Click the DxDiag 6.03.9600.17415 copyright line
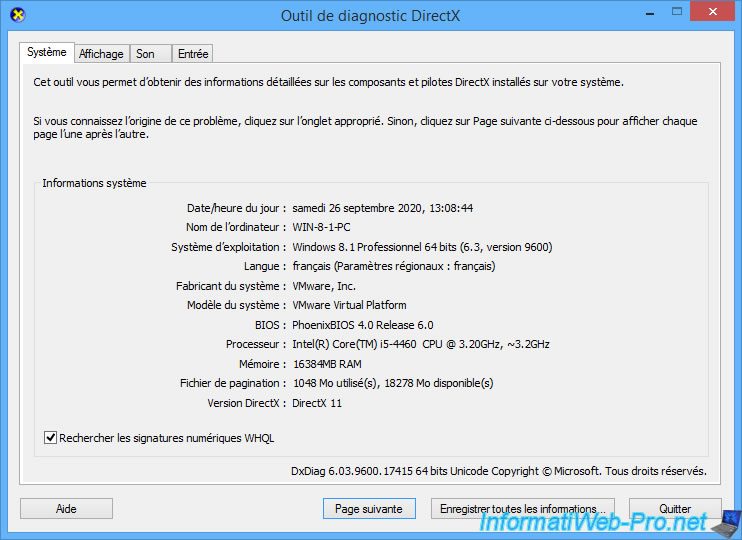Viewport: 742px width, 540px height. coord(499,471)
